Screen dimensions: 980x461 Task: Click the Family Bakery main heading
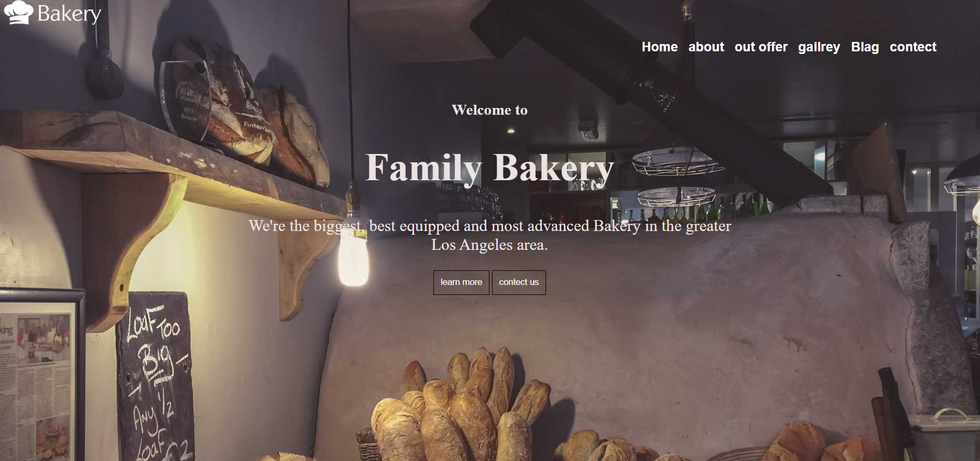[489, 168]
